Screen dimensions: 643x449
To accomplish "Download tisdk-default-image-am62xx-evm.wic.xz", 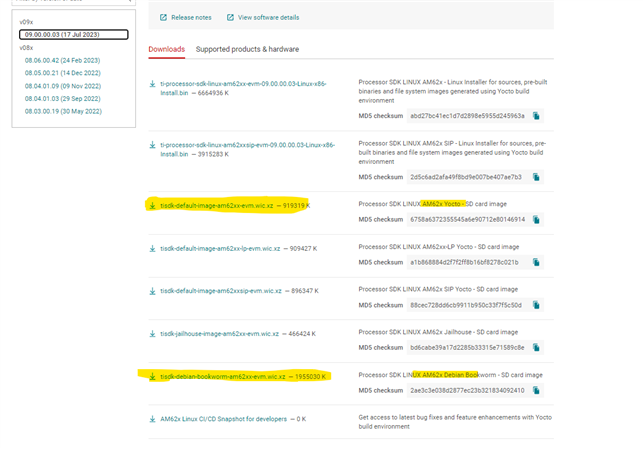I will [x=217, y=205].
